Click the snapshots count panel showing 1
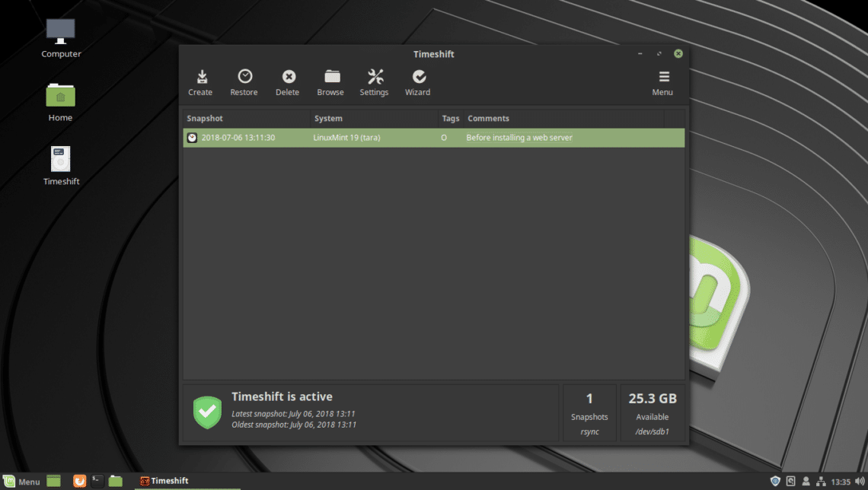This screenshot has height=490, width=868. click(589, 413)
